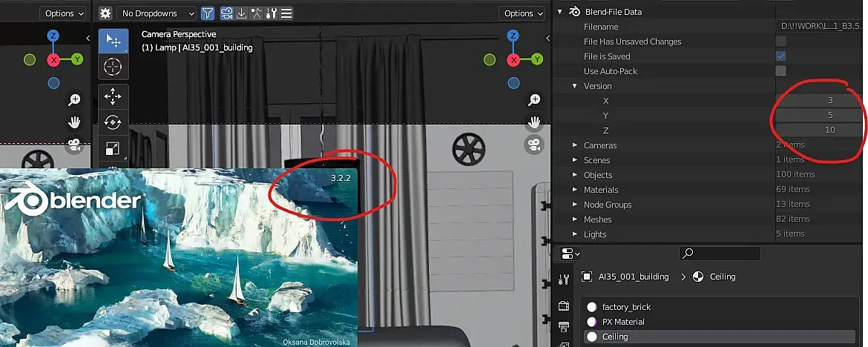
Task: Open the No Dropdowns dropdown
Action: click(156, 13)
